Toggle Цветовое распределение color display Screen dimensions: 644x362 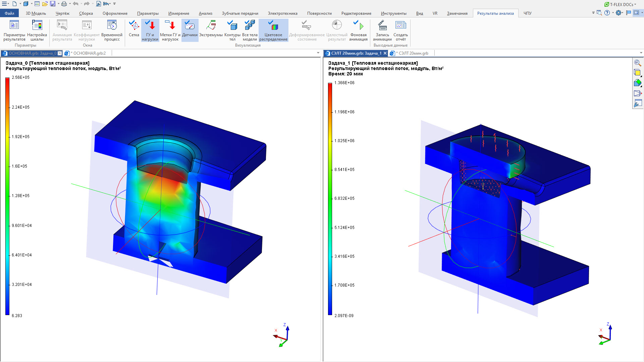(273, 30)
